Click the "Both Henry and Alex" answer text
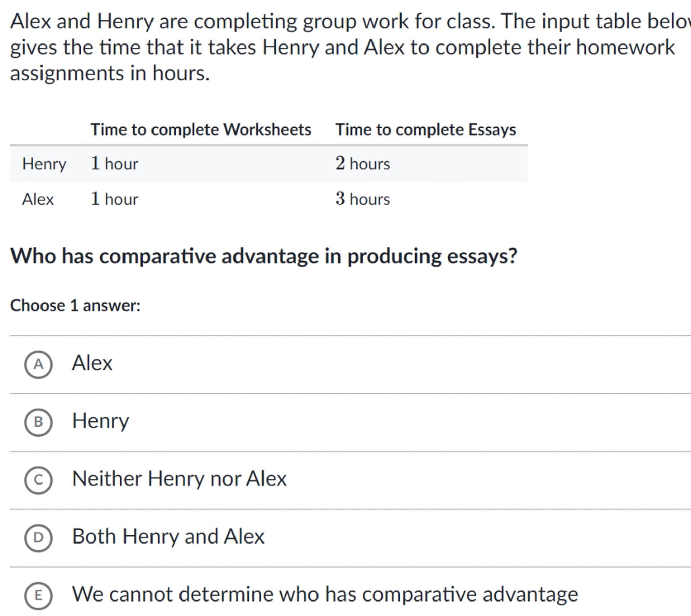Screen dimensions: 691x616 pos(168,536)
